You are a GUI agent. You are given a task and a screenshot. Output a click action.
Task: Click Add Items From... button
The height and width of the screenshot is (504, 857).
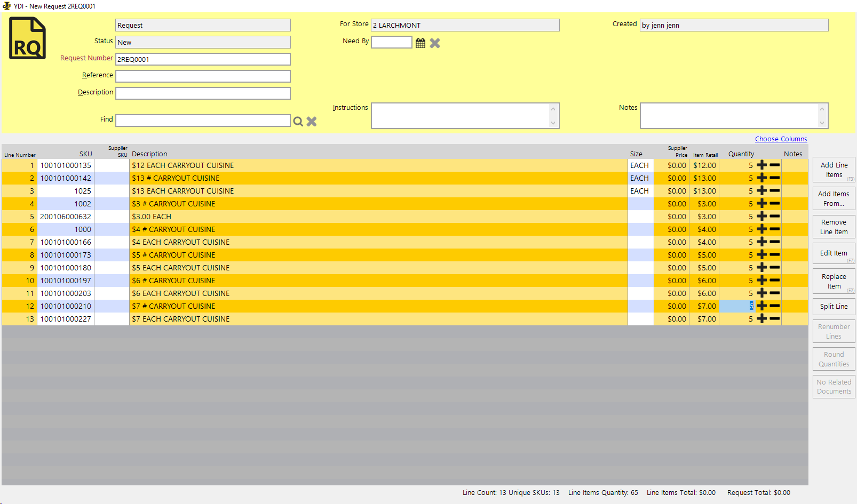834,198
